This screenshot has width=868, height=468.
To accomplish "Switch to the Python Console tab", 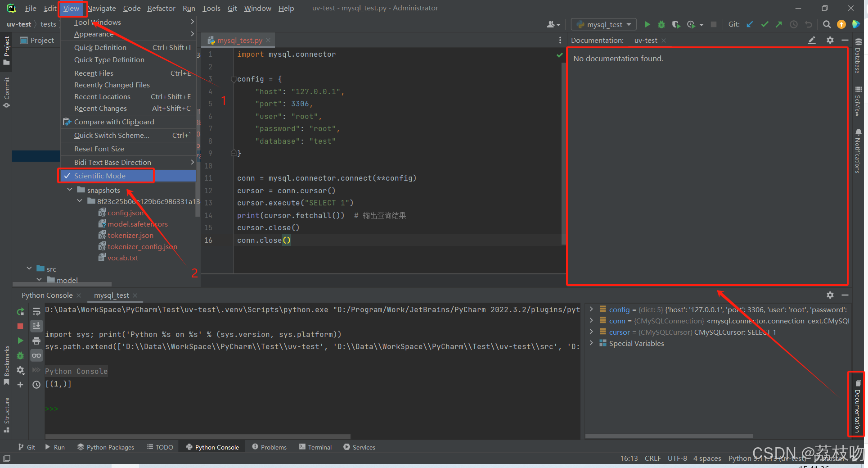I will 47,295.
